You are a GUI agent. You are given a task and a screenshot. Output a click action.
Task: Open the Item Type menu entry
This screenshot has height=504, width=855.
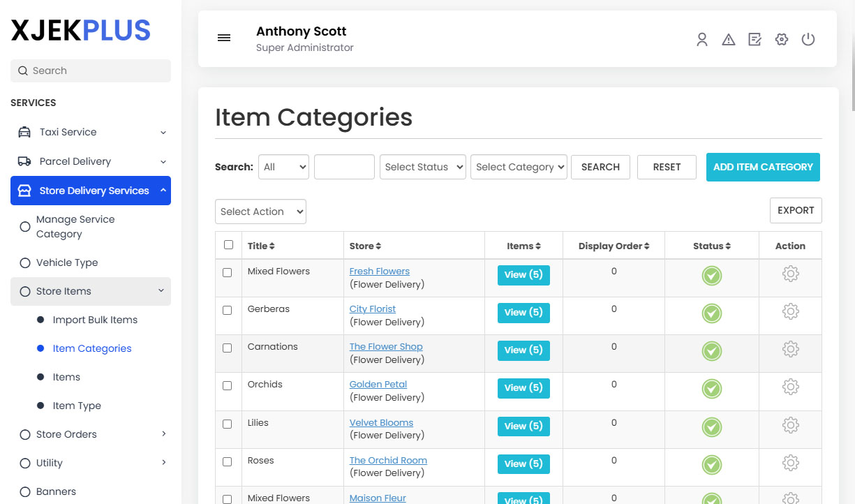coord(75,406)
